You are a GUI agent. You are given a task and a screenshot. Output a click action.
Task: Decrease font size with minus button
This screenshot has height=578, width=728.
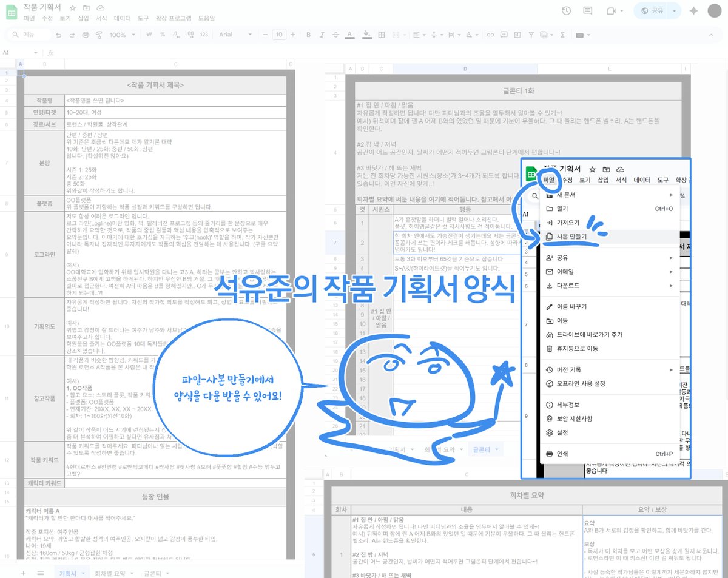[x=265, y=35]
